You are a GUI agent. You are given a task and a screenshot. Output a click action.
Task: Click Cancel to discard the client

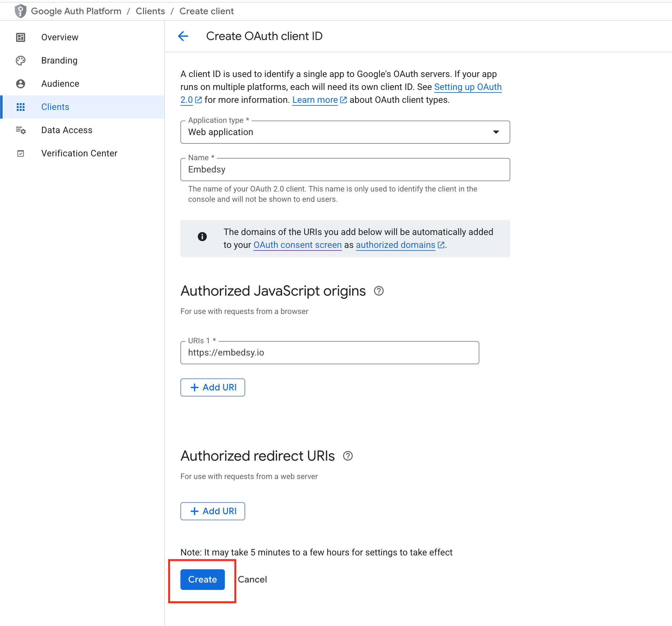click(252, 579)
